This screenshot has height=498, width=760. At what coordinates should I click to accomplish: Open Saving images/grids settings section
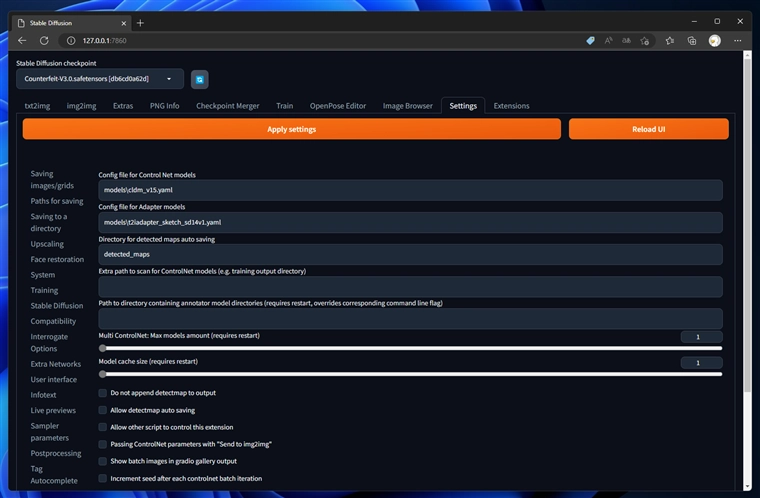[52, 179]
